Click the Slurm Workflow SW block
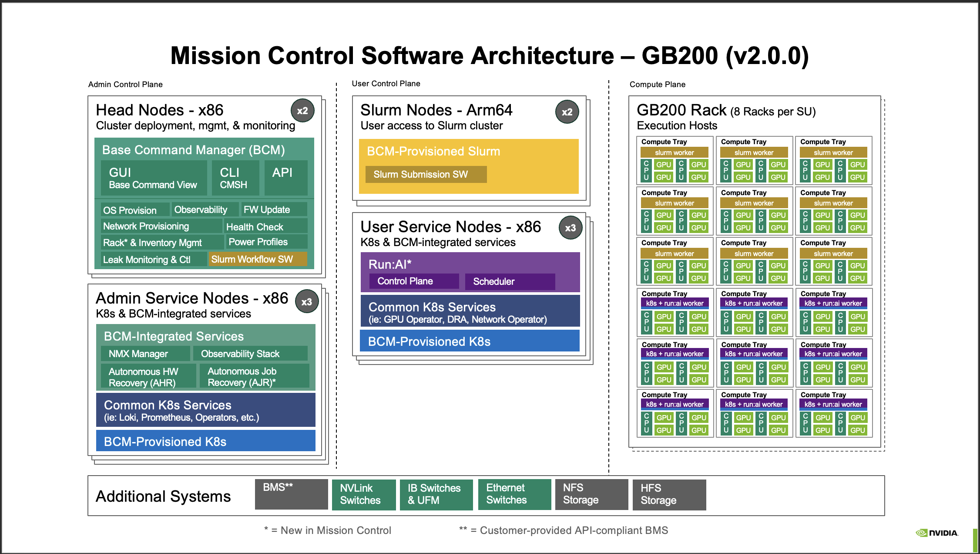 [258, 259]
